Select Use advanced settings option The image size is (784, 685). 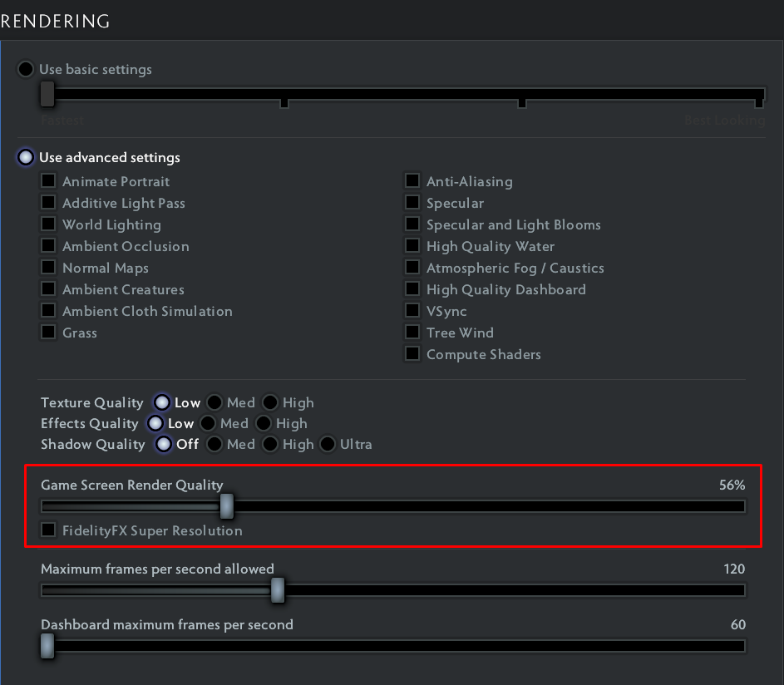(x=25, y=157)
